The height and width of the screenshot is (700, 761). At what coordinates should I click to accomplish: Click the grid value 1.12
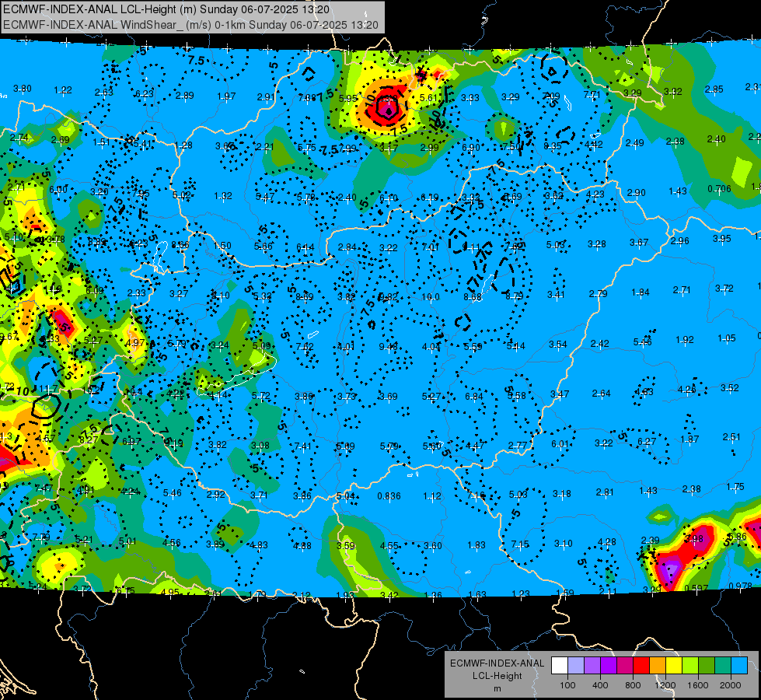coord(432,496)
